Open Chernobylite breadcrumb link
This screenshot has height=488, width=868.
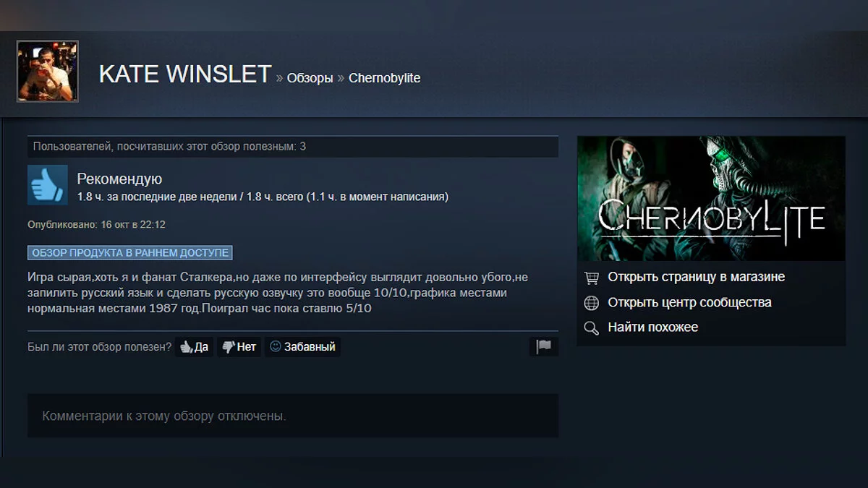(384, 78)
